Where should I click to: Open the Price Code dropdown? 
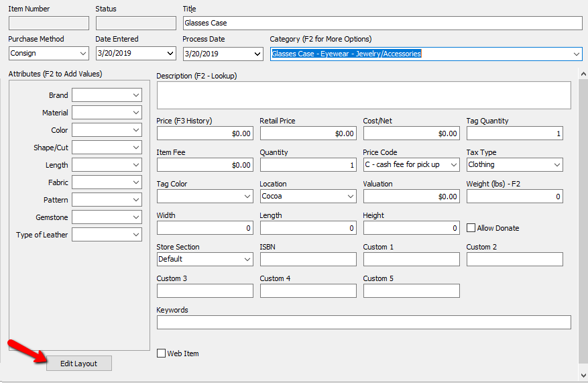pyautogui.click(x=412, y=165)
